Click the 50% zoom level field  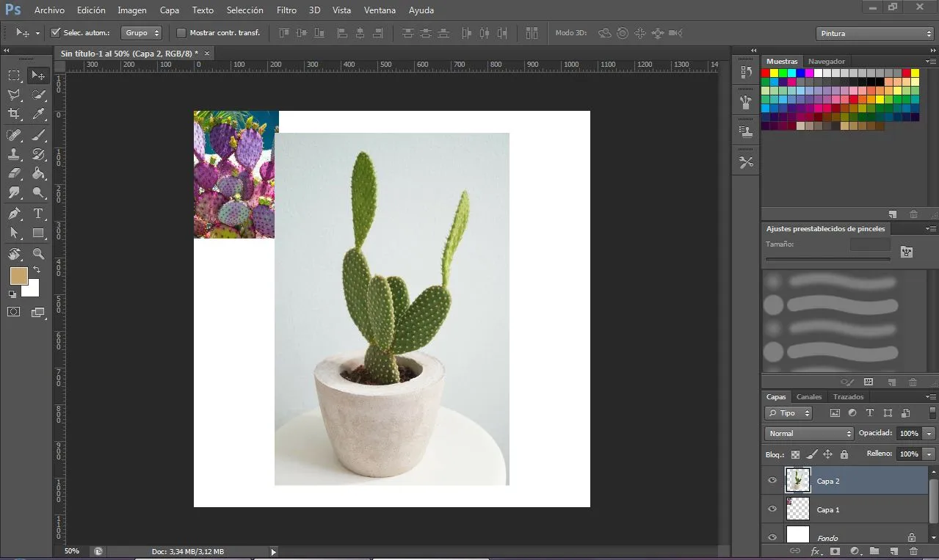click(72, 551)
